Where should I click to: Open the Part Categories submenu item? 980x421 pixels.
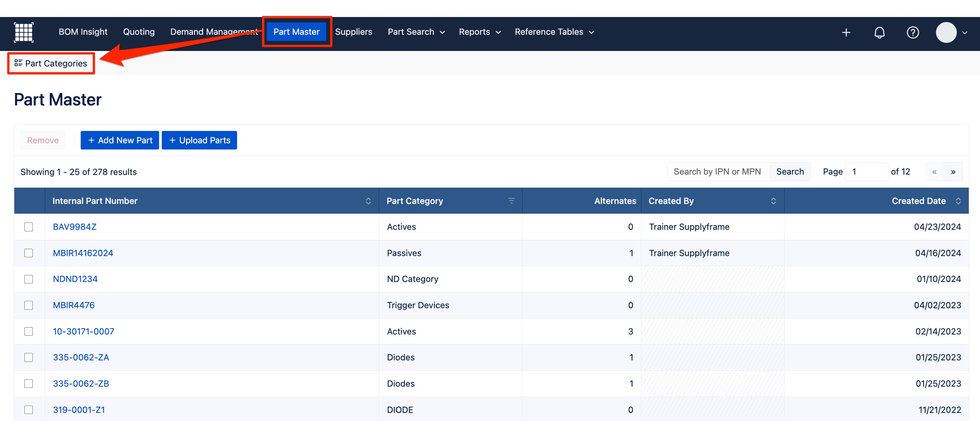coord(51,63)
